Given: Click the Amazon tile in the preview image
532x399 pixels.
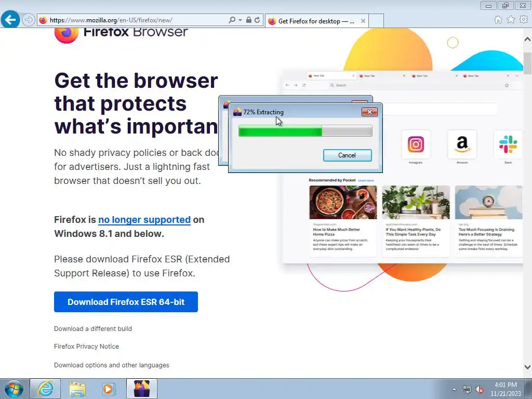Looking at the screenshot, I should 462,144.
